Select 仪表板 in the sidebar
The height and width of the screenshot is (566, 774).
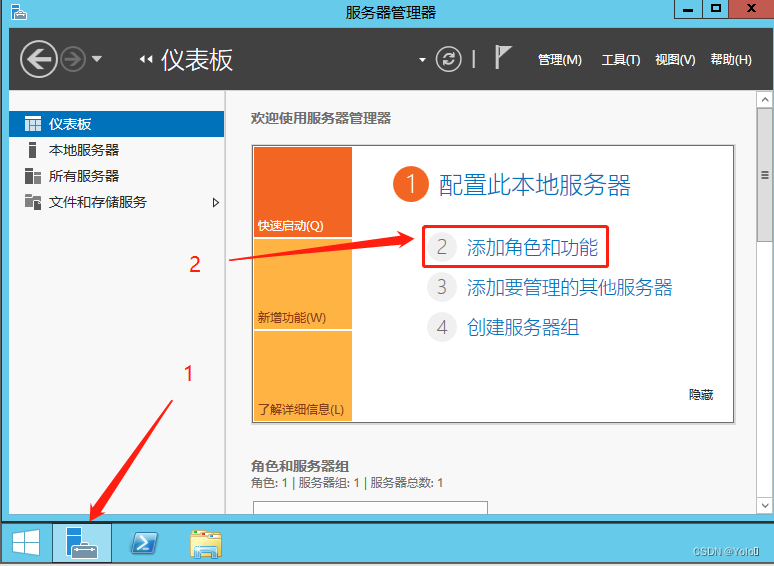point(116,124)
